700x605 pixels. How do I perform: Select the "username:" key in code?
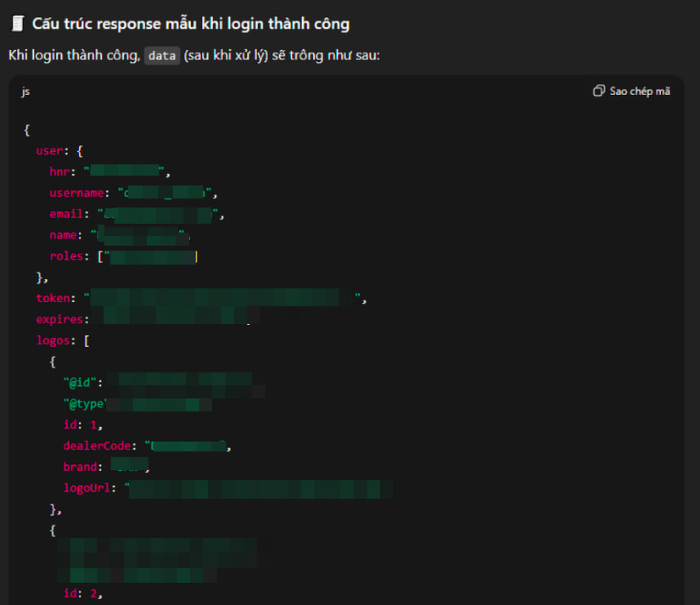pyautogui.click(x=81, y=193)
